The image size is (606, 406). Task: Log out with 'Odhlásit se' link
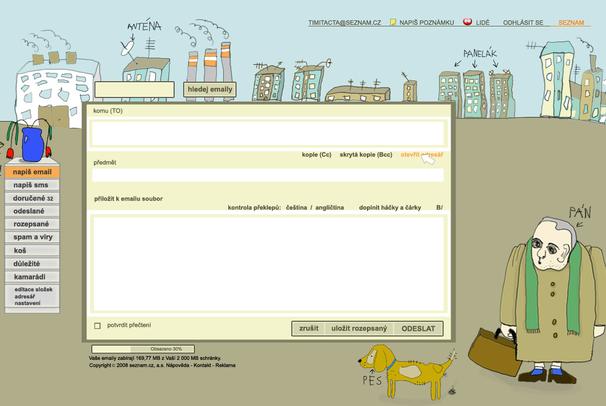[x=523, y=21]
